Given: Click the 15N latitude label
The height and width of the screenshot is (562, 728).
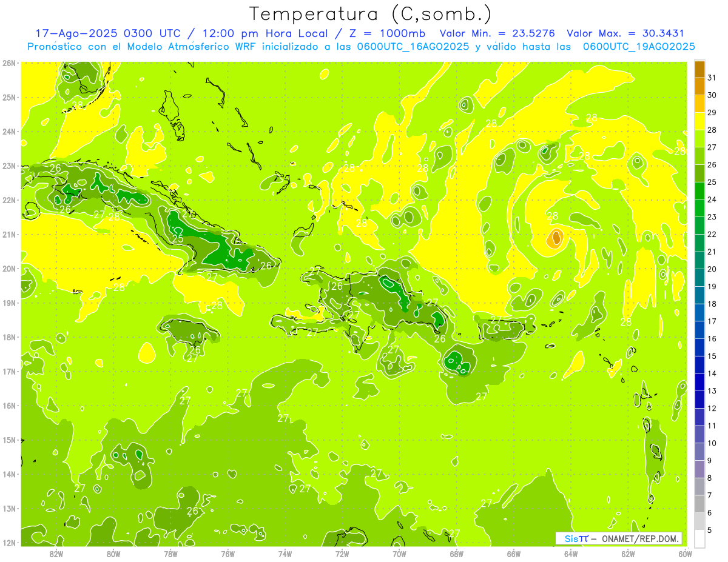Looking at the screenshot, I should click(10, 440).
